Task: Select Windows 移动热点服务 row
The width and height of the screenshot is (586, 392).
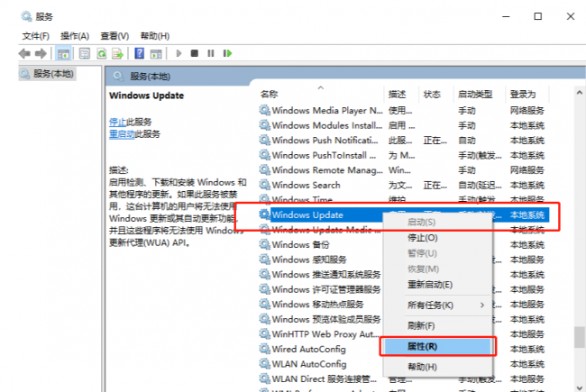Action: click(x=321, y=305)
